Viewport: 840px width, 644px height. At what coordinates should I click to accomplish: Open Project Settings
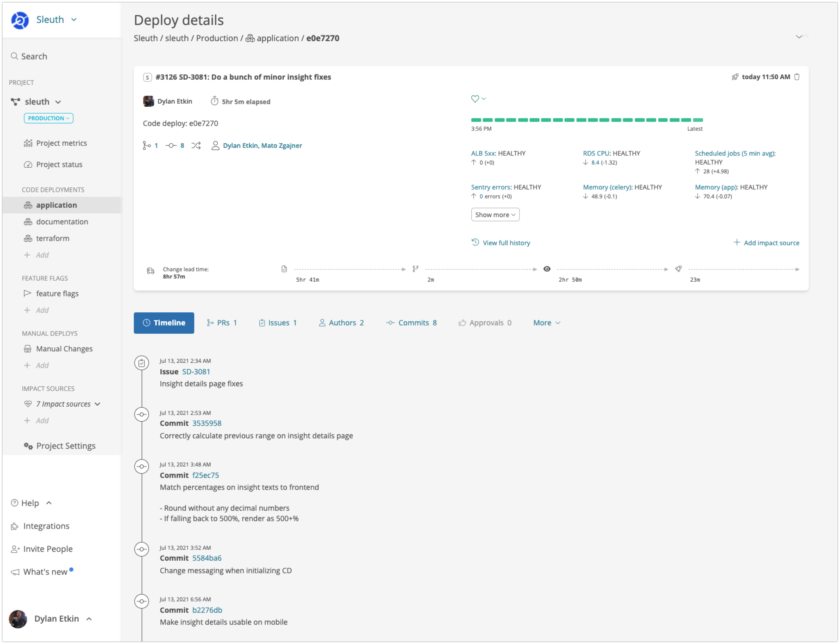[x=59, y=446]
